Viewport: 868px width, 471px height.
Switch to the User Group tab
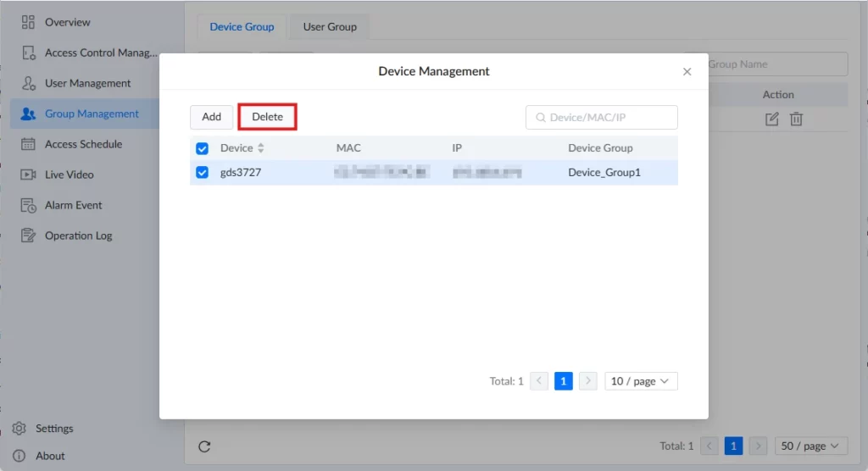330,26
